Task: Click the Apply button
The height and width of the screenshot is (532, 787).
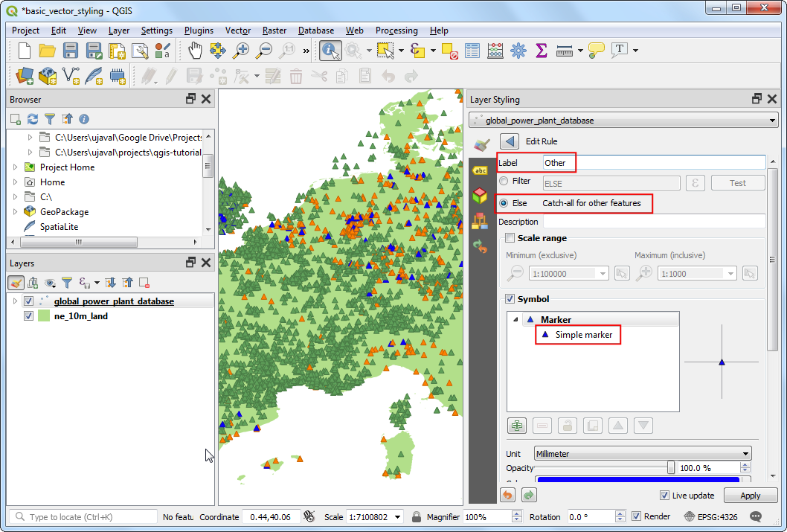Action: pos(751,496)
